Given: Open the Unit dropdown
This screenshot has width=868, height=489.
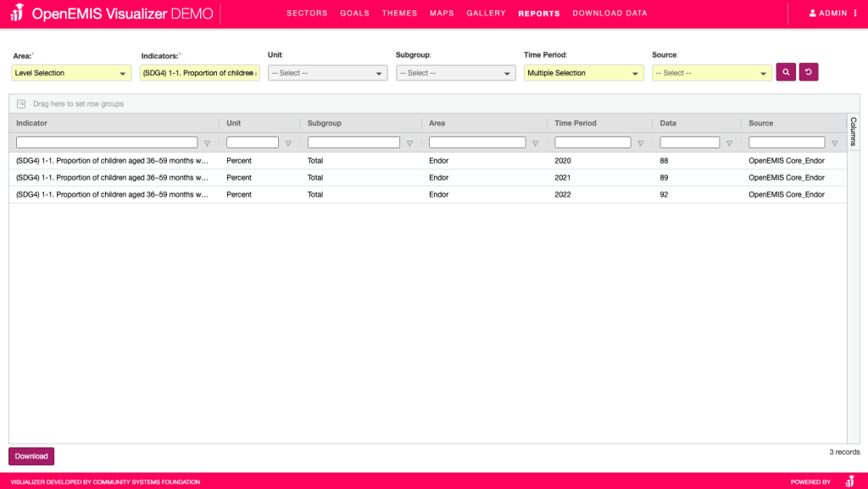Looking at the screenshot, I should click(x=327, y=74).
